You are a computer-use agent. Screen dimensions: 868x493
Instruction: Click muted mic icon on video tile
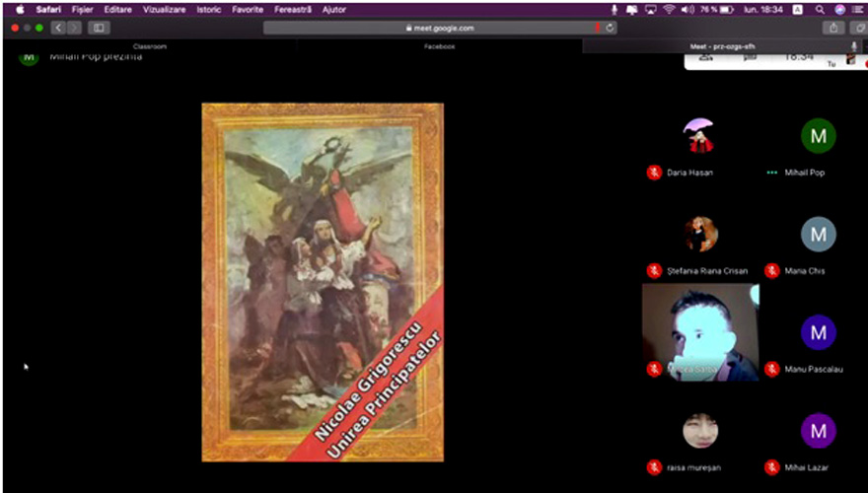654,369
